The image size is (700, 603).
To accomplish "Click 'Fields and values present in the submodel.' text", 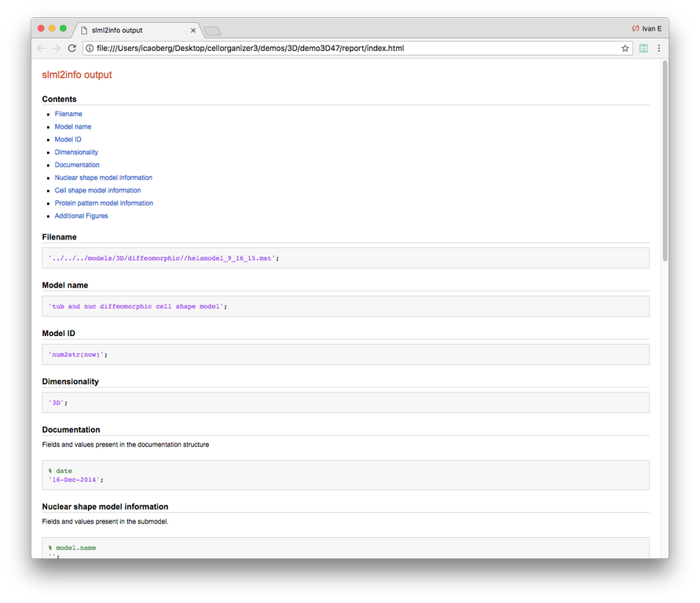I will pos(105,521).
